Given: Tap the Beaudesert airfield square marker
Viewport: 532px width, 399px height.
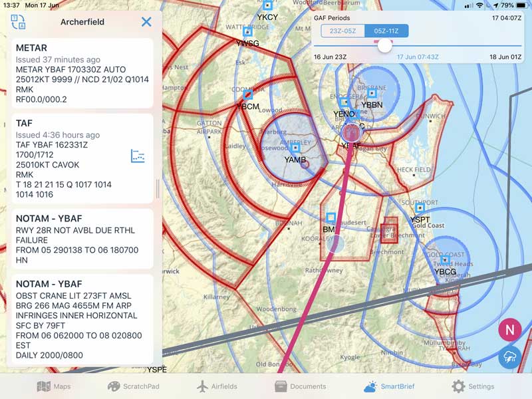Looking at the screenshot, I should (331, 217).
